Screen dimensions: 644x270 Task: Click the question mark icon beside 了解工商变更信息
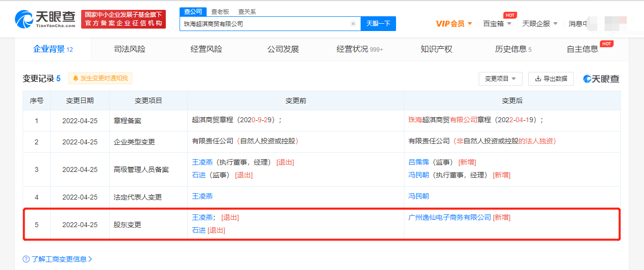pos(26,259)
